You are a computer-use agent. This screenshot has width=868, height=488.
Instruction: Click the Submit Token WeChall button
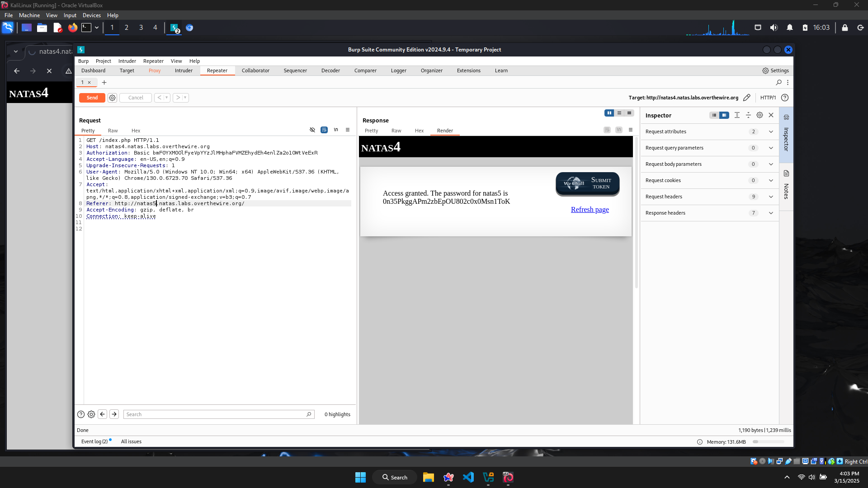(x=587, y=183)
